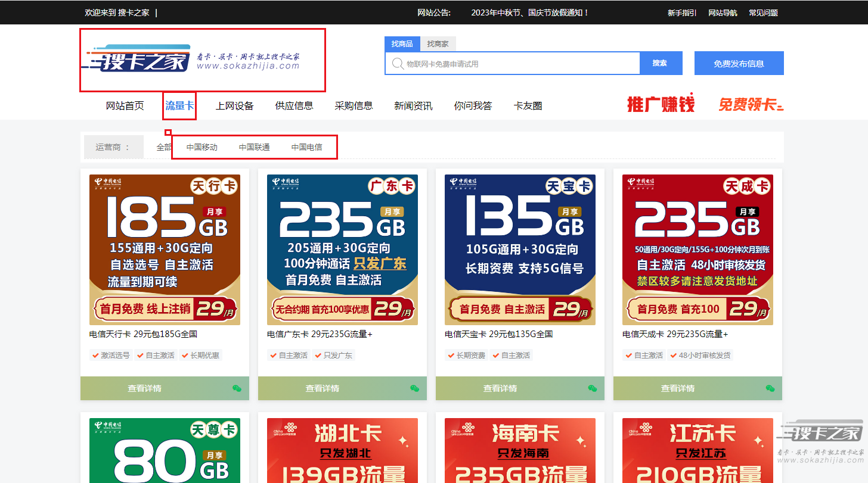This screenshot has height=483, width=868.
Task: Open the 湖北卡 product image
Action: click(x=342, y=450)
